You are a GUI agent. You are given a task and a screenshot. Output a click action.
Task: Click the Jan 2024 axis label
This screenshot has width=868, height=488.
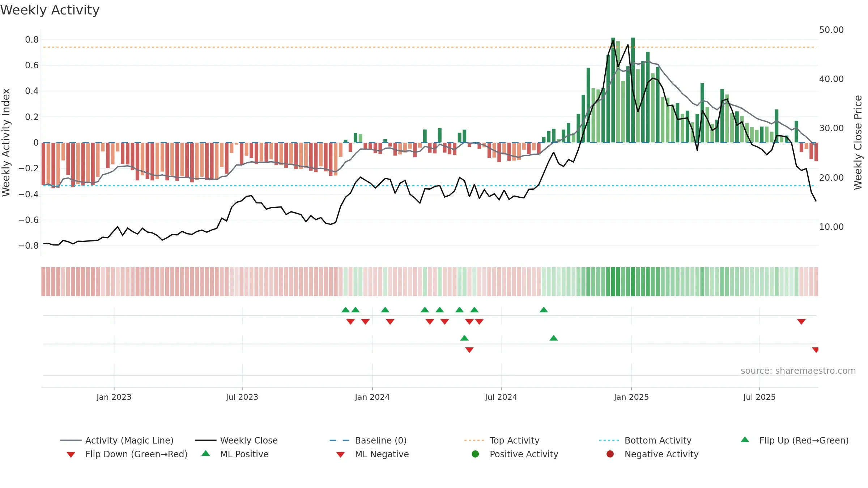click(x=372, y=397)
